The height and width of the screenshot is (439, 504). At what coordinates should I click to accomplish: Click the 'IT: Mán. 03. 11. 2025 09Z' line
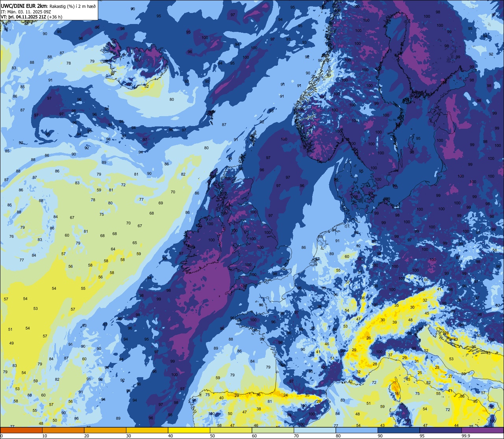pos(26,11)
